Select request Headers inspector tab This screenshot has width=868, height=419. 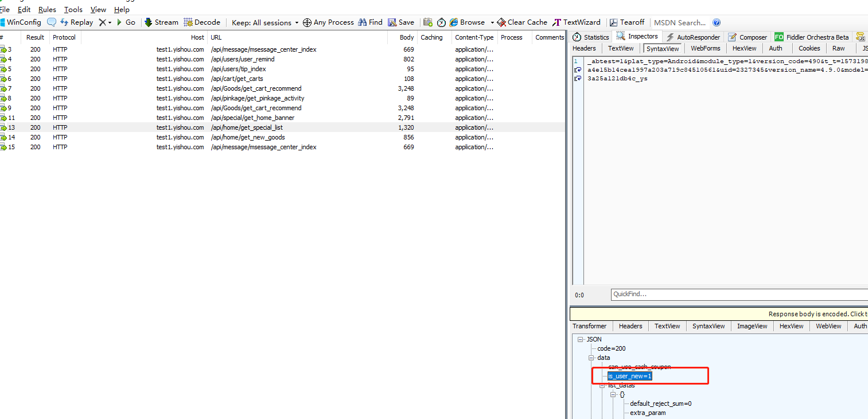pos(584,48)
